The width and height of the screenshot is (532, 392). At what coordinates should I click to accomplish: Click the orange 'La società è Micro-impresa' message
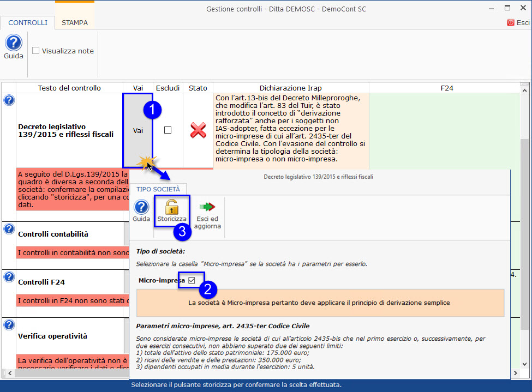[x=320, y=303]
